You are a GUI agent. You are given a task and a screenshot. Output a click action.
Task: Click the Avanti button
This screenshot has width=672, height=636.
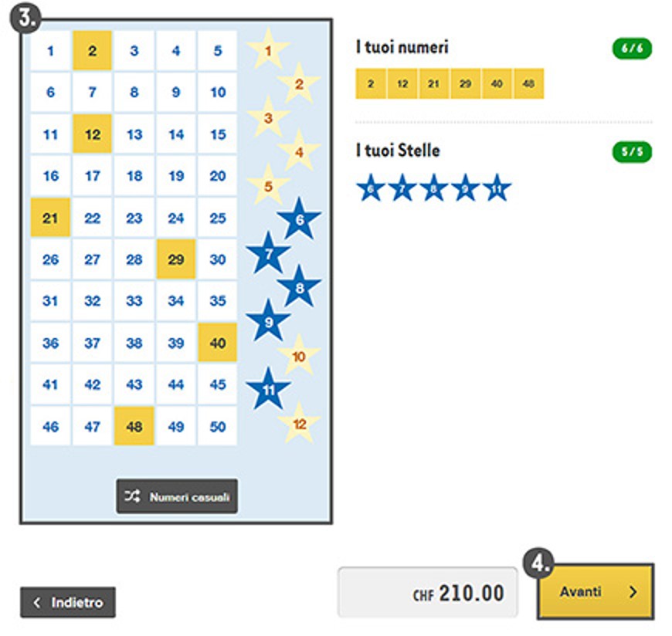coord(596,592)
